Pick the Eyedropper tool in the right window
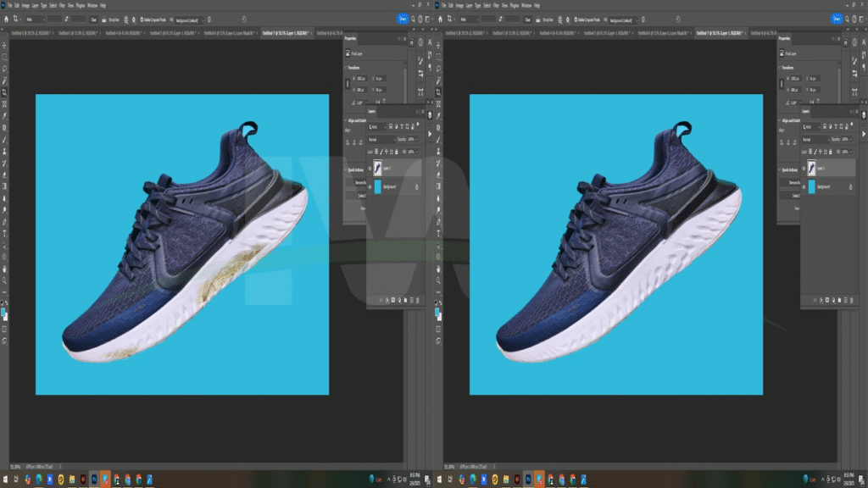 (x=439, y=115)
